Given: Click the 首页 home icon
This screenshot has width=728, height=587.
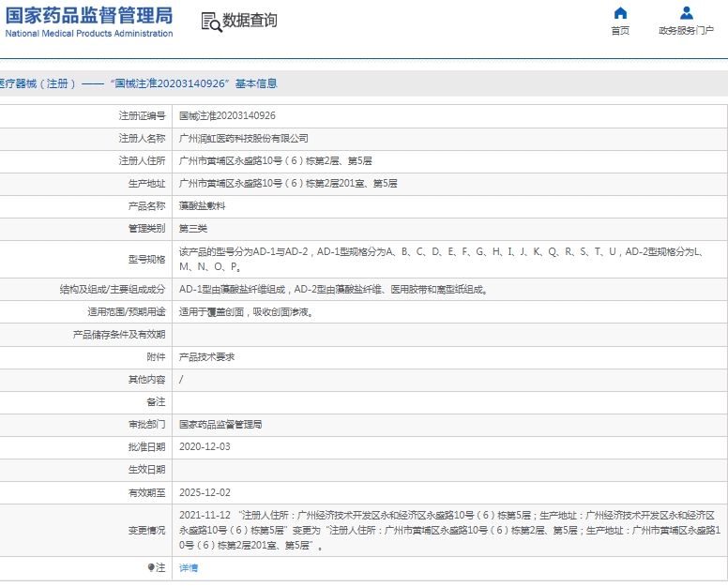Looking at the screenshot, I should 620,13.
